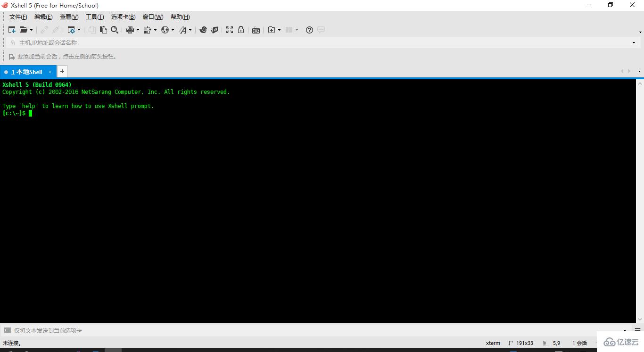Open the 工具(T) menu

(95, 17)
